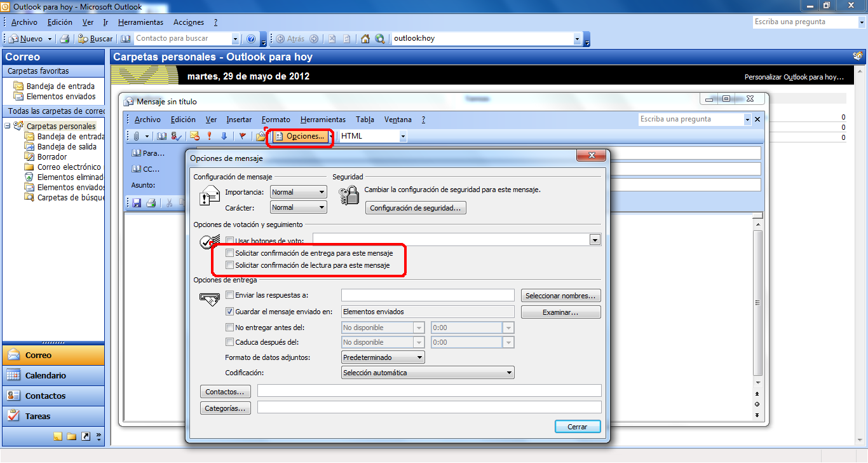The image size is (868, 463).
Task: Click the printer icon in message editor toolbar
Action: point(151,203)
